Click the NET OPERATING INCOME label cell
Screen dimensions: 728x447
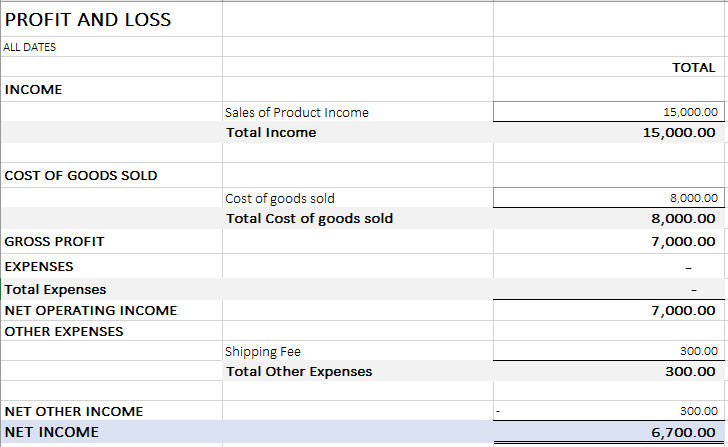point(91,310)
